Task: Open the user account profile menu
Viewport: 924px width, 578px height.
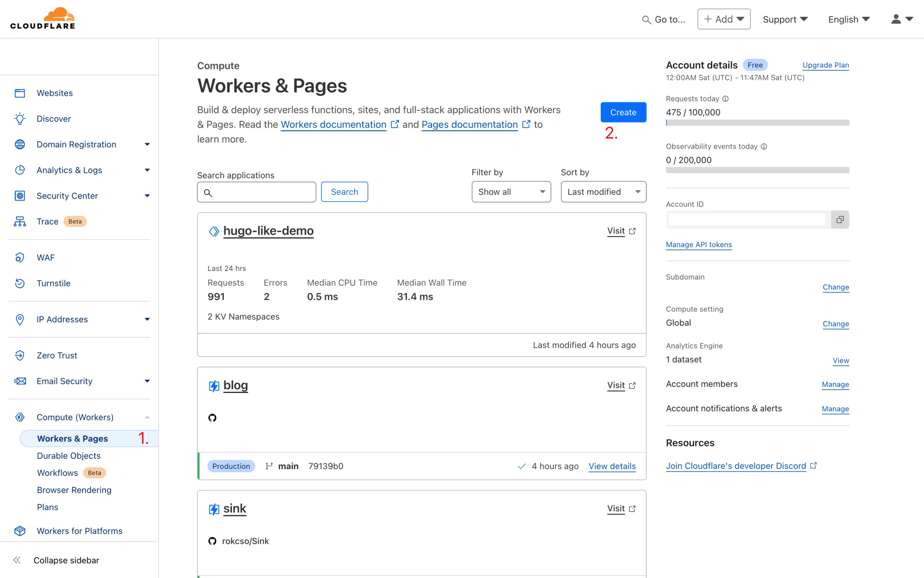Action: [x=902, y=19]
